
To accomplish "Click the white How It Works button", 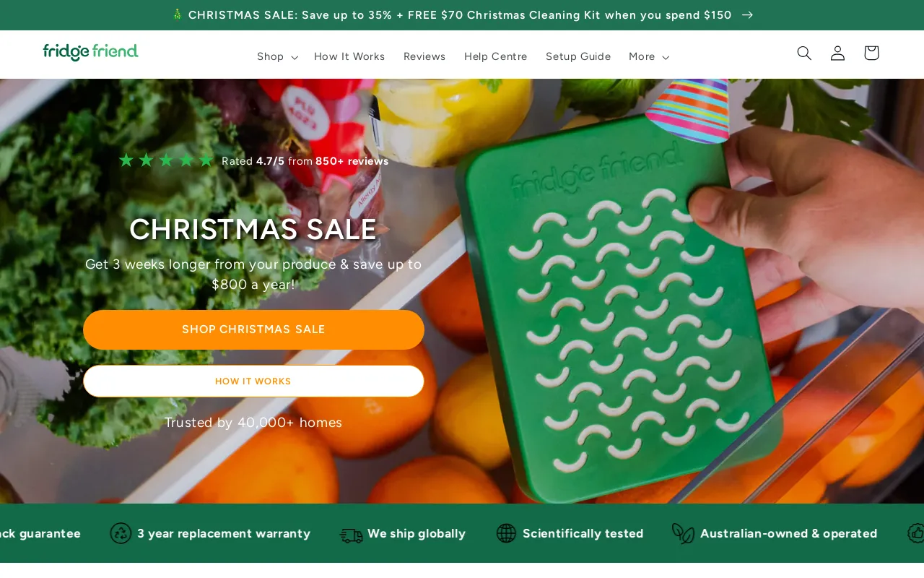I will 253,381.
